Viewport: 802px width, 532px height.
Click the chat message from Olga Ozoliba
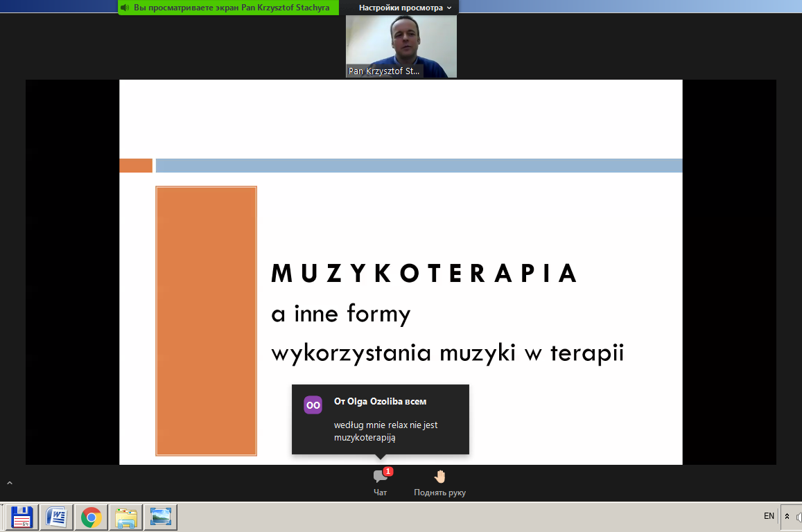[x=385, y=431]
